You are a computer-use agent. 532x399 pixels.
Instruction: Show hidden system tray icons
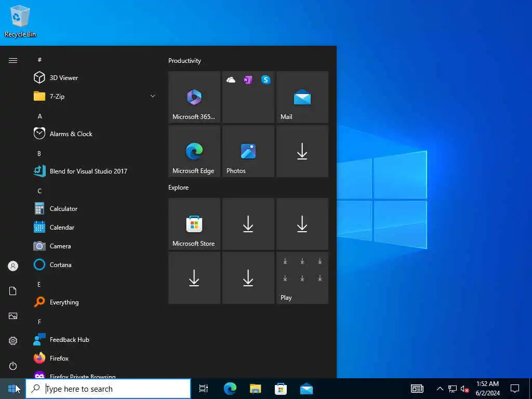(440, 389)
